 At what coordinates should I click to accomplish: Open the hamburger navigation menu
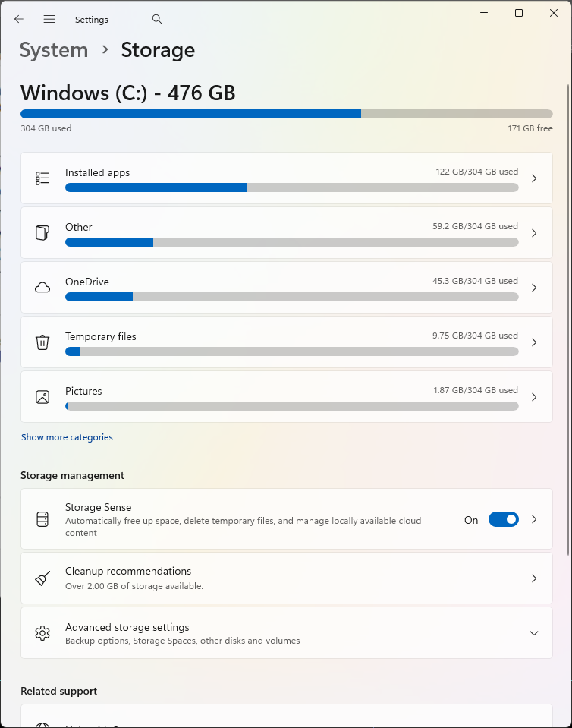coord(49,19)
